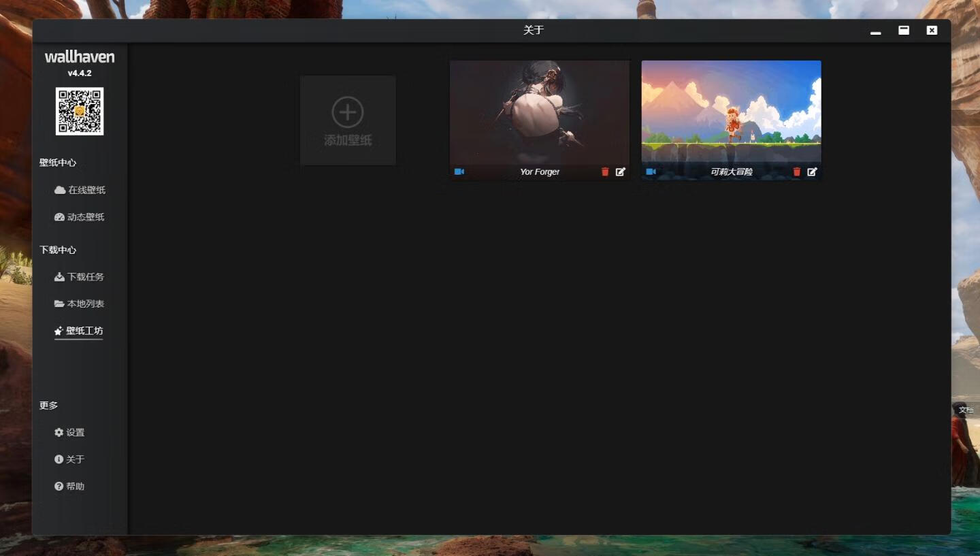Click the red trash icon on Yor Forger
This screenshot has width=980, height=556.
coord(605,172)
